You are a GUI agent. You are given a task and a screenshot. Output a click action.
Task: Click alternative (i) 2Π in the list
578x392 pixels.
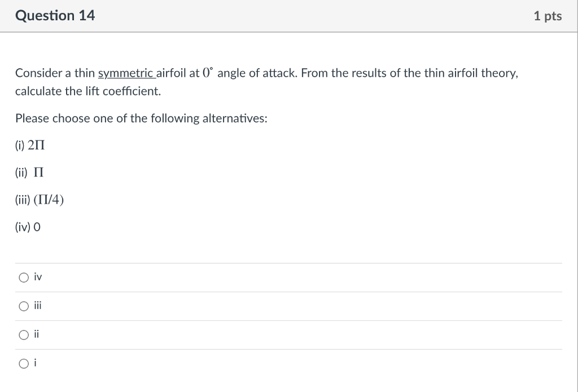pyautogui.click(x=30, y=145)
